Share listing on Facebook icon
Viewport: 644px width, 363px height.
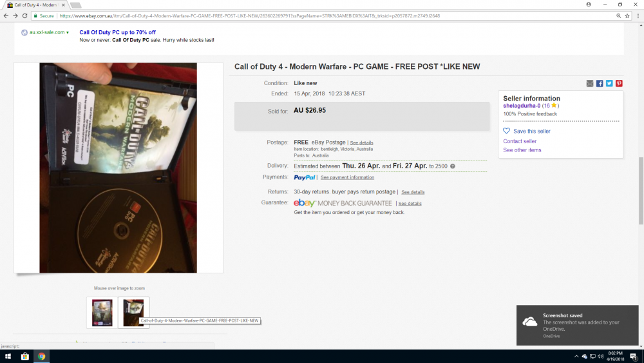pos(600,83)
